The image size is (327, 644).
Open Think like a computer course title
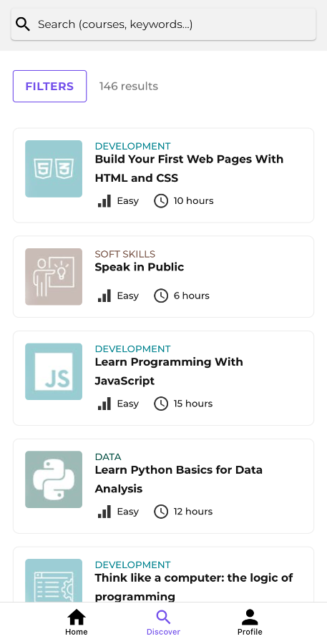pyautogui.click(x=194, y=587)
